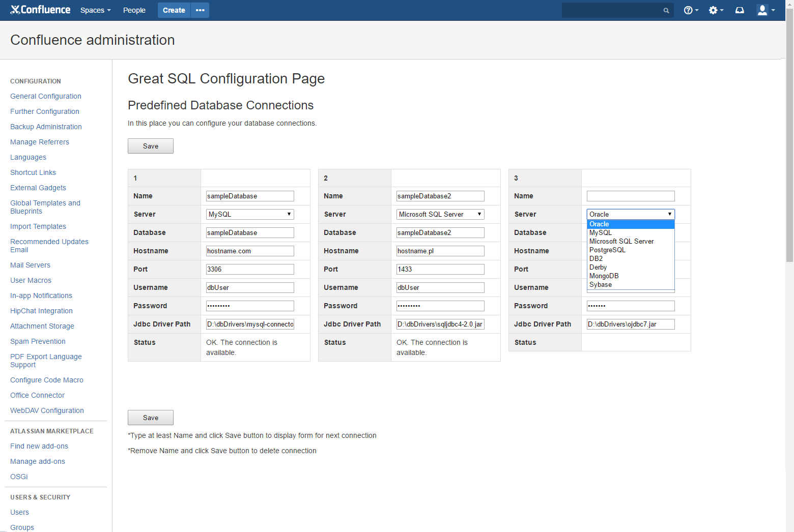This screenshot has width=794, height=532.
Task: Open the administration gear menu
Action: pyautogui.click(x=716, y=10)
